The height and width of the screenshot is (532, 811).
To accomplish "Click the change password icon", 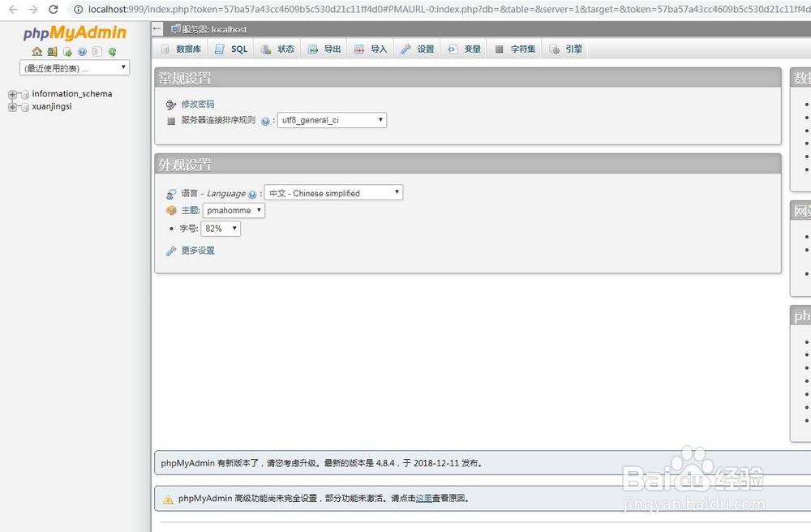I will pyautogui.click(x=171, y=105).
